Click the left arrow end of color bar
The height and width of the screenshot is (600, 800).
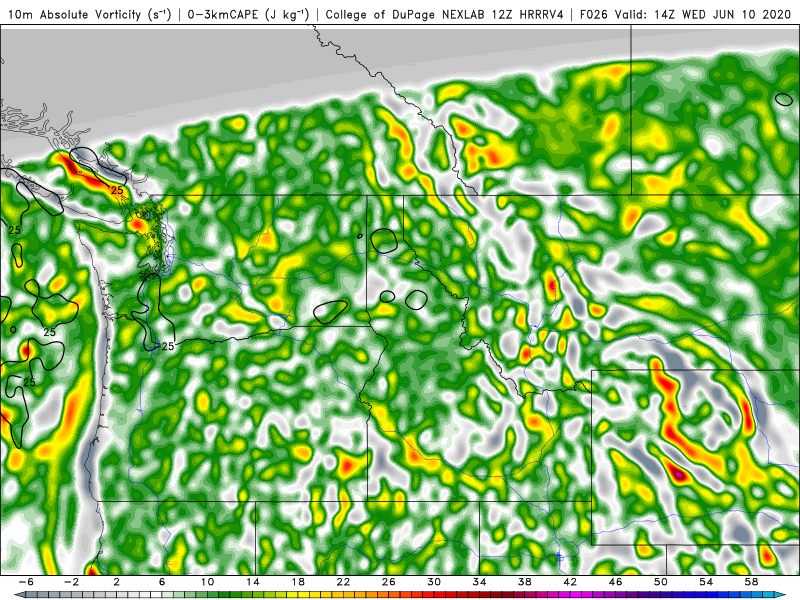19,595
